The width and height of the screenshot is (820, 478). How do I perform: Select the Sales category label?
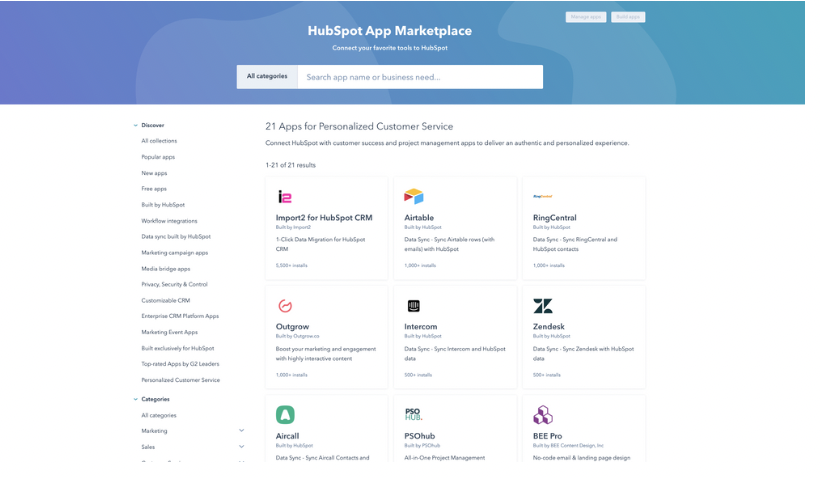[148, 447]
